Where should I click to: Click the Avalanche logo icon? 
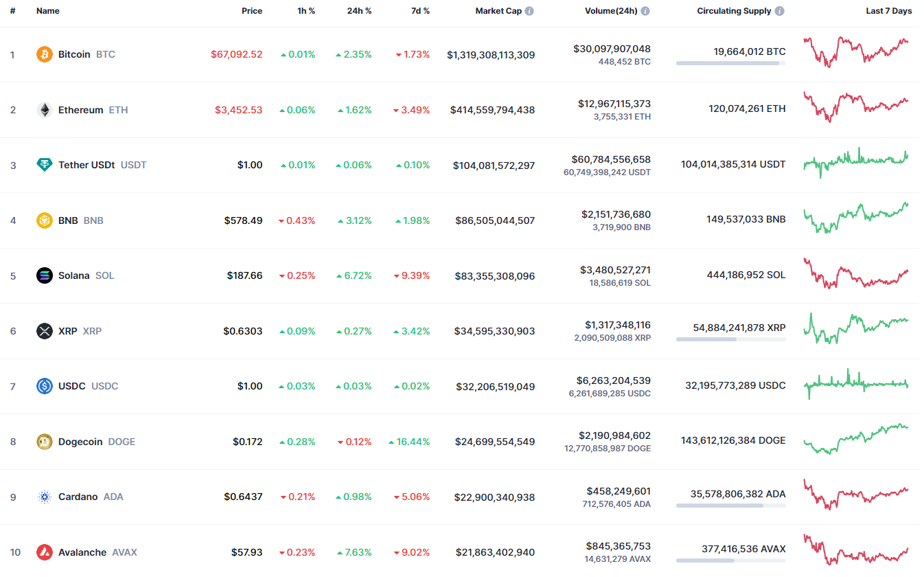click(44, 552)
